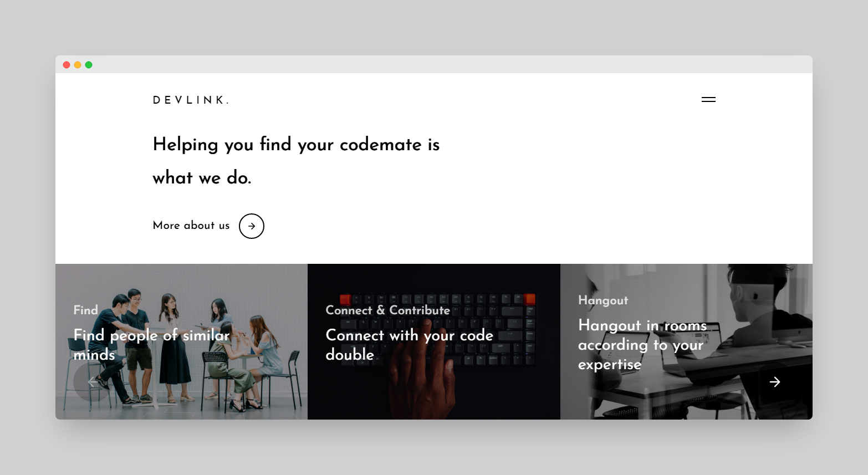Click the DEVLINK. logo
Screen dimensions: 868x475
coord(191,100)
